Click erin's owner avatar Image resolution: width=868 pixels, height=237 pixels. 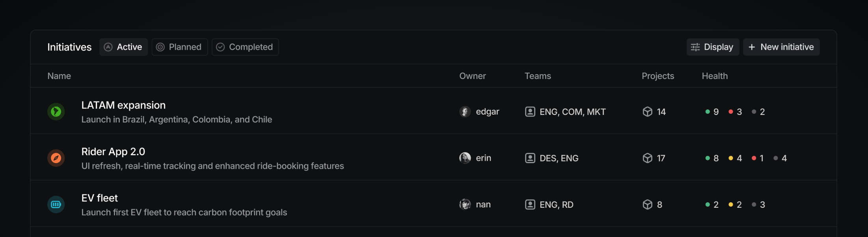point(465,158)
